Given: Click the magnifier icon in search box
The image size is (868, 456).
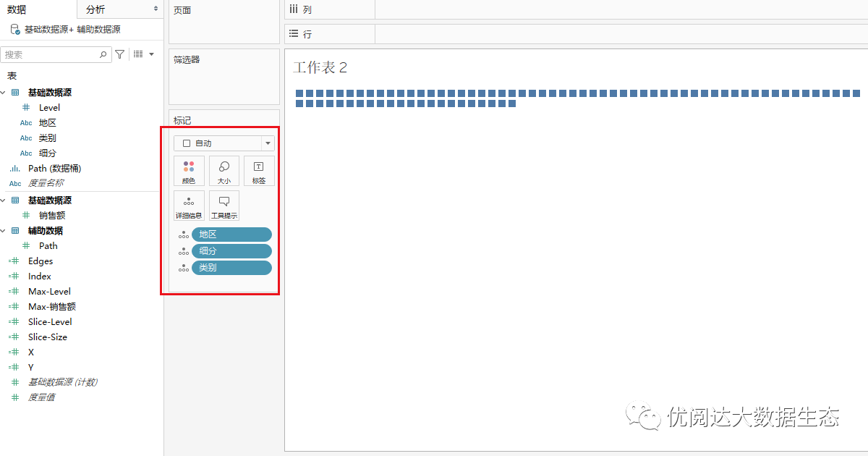Looking at the screenshot, I should pyautogui.click(x=103, y=54).
